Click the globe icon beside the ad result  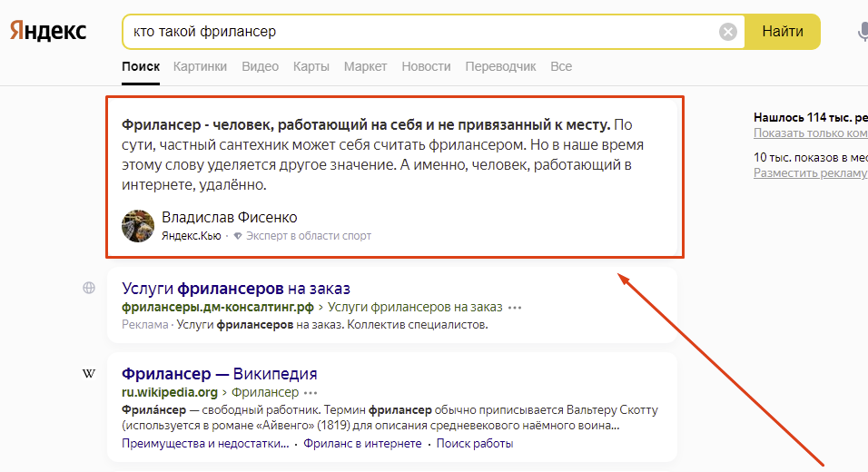(x=89, y=288)
